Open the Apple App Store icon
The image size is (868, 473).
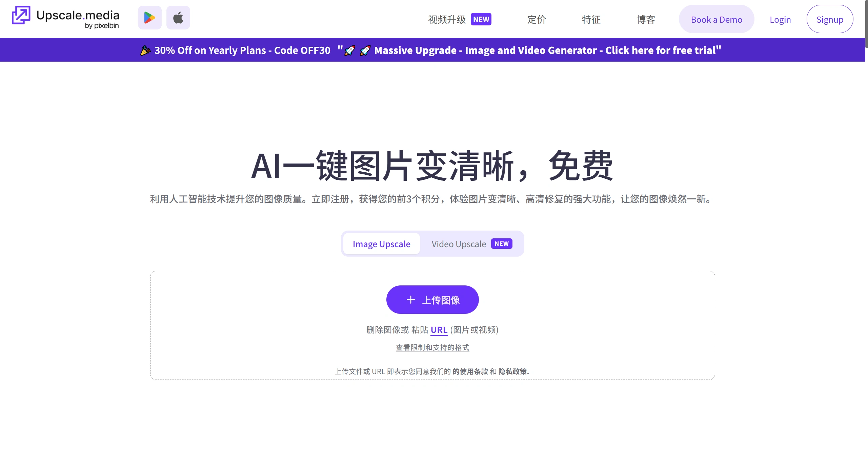(178, 18)
